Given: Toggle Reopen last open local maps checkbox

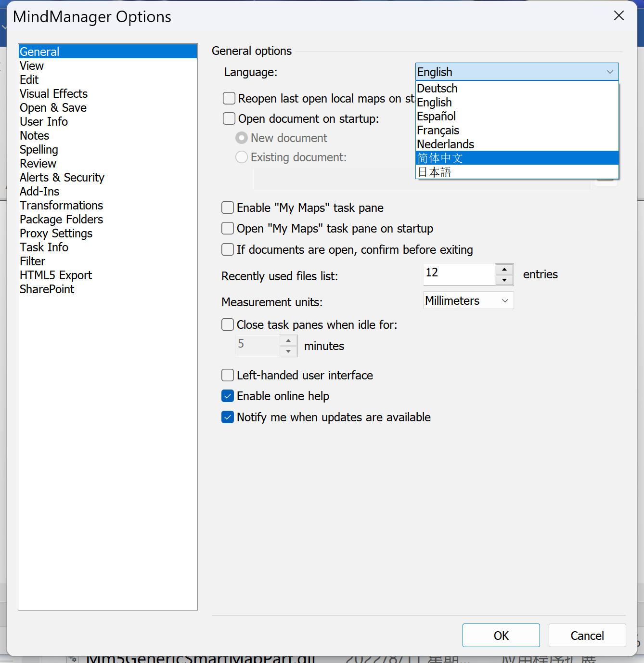Looking at the screenshot, I should coord(229,98).
